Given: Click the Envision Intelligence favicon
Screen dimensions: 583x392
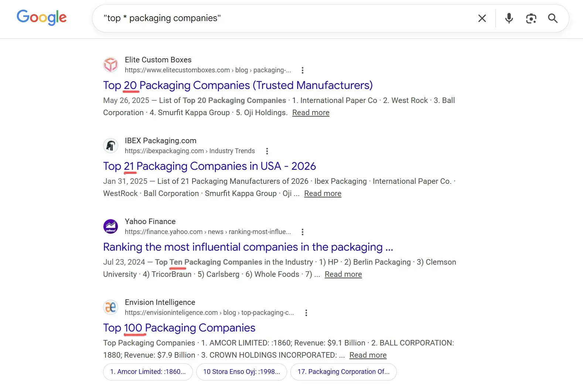Looking at the screenshot, I should tap(110, 307).
